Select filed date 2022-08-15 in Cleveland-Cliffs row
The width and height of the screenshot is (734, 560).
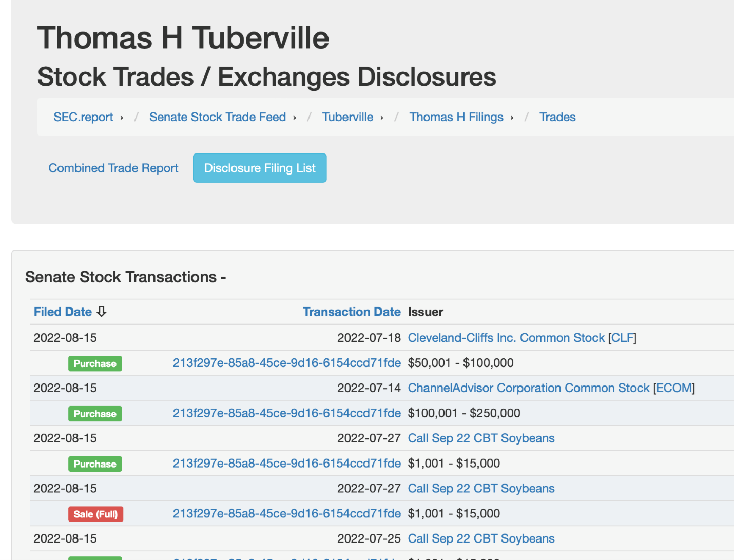(x=65, y=338)
